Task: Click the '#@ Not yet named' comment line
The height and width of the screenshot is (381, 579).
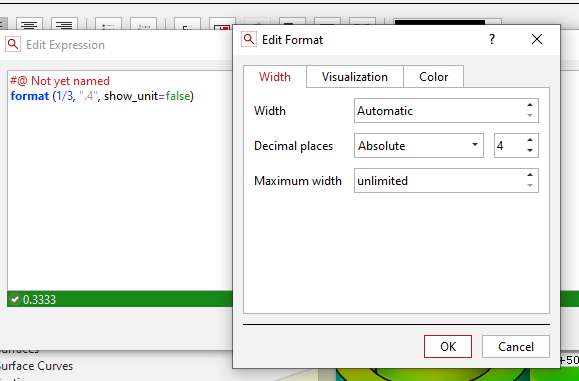Action: point(60,80)
